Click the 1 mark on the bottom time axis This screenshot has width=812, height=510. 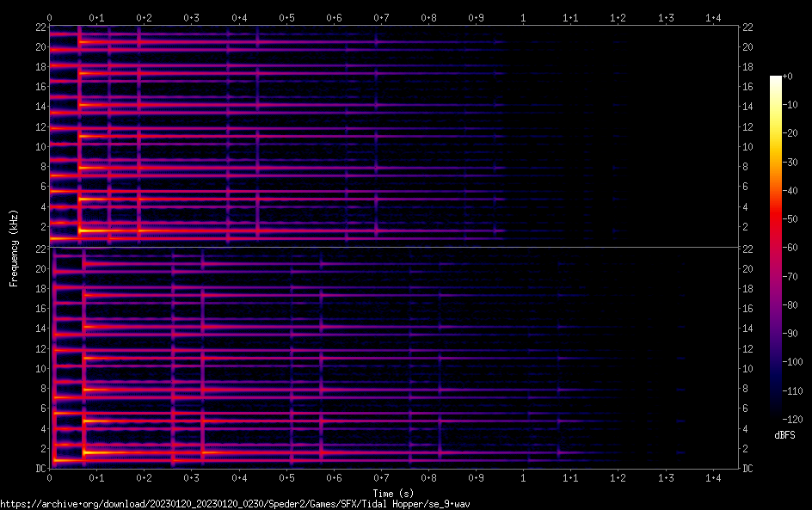[x=524, y=477]
